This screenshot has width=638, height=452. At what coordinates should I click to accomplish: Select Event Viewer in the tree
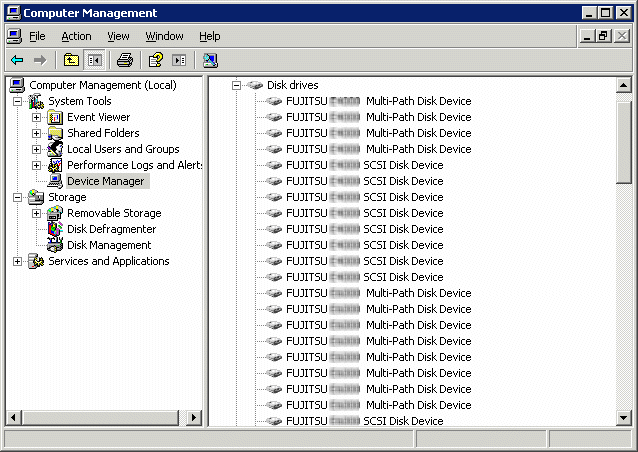[98, 117]
